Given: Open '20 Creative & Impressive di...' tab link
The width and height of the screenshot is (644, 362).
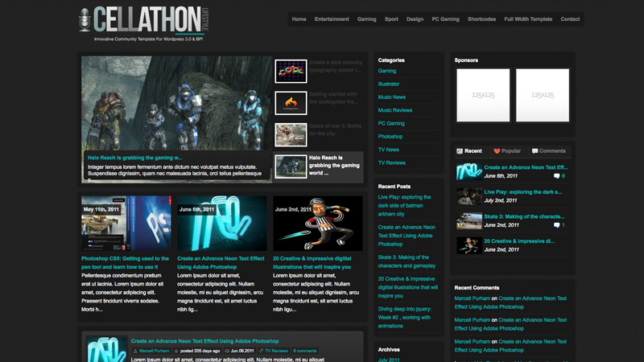Looking at the screenshot, I should tap(519, 241).
